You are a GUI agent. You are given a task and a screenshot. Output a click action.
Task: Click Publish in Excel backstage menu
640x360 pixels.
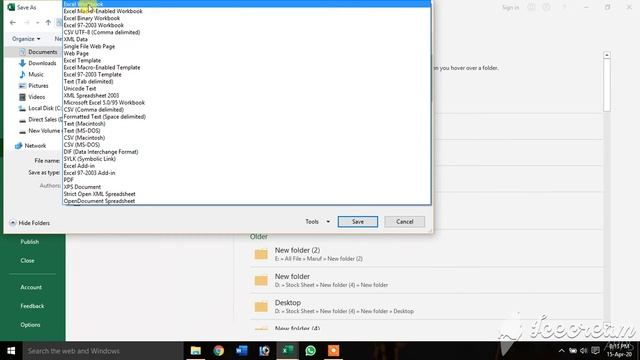[x=30, y=242]
